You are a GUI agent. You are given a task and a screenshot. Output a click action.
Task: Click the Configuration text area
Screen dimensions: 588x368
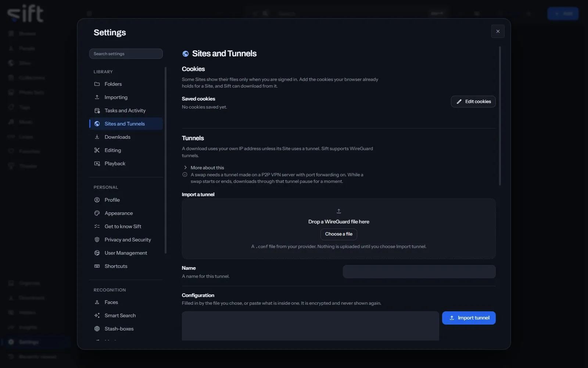tap(310, 326)
